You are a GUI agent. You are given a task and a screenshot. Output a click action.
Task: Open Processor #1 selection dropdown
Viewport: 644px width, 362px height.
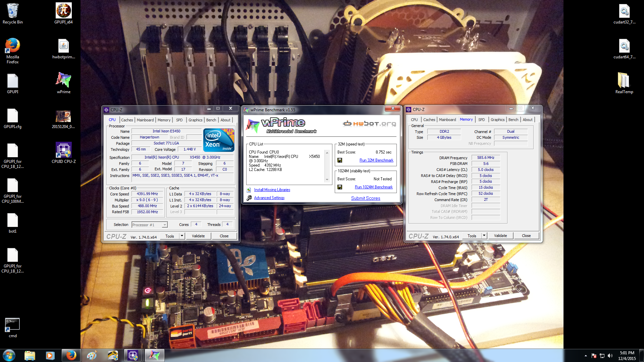(150, 225)
